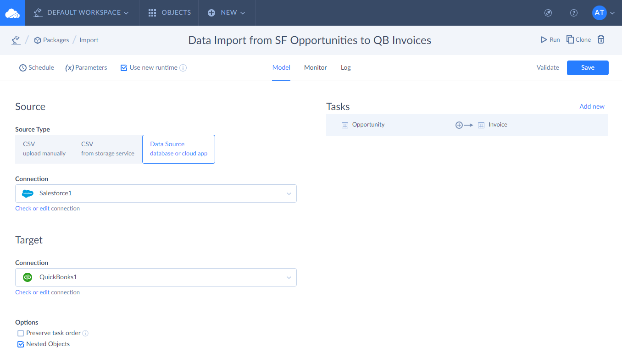Clone this package

(x=578, y=40)
